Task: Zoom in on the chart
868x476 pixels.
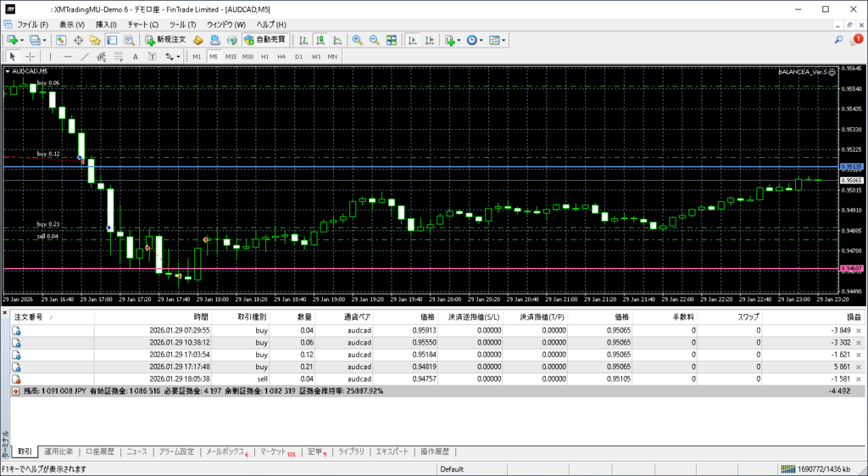Action: [x=358, y=40]
